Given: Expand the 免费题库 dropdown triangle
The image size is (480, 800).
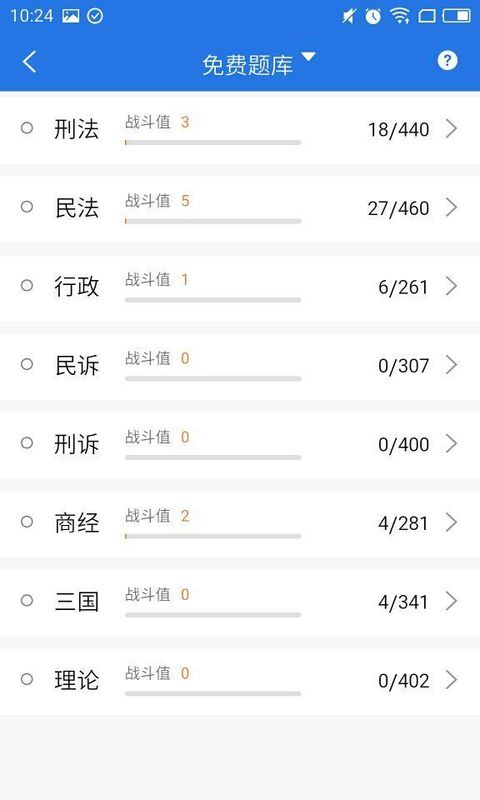Looking at the screenshot, I should pyautogui.click(x=309, y=56).
